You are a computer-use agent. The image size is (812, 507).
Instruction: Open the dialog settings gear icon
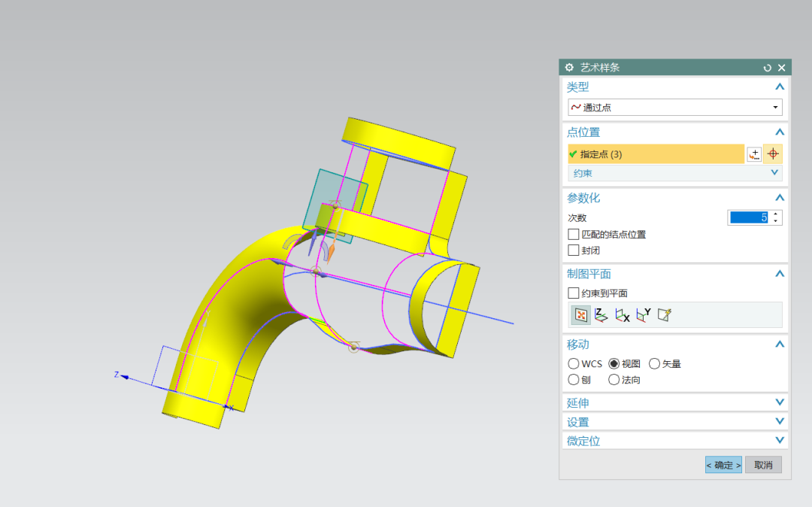[569, 67]
